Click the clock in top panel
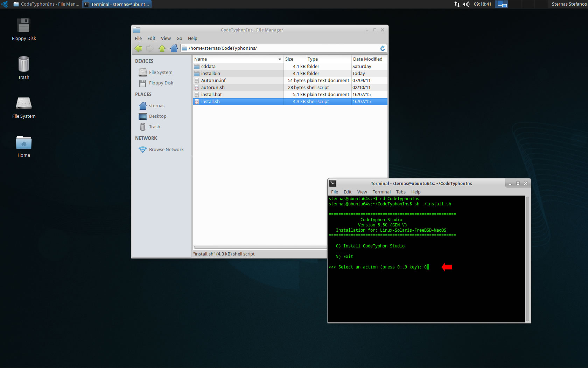This screenshot has height=368, width=588. [482, 4]
